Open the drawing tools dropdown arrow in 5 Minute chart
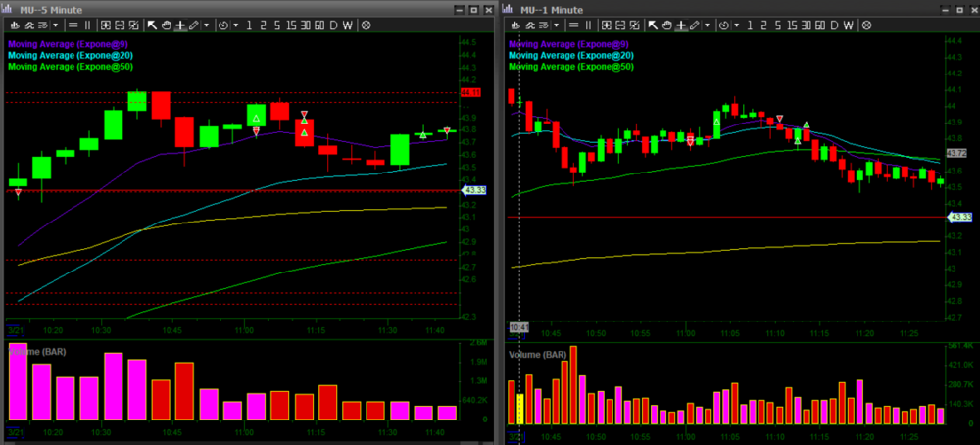 206,24
